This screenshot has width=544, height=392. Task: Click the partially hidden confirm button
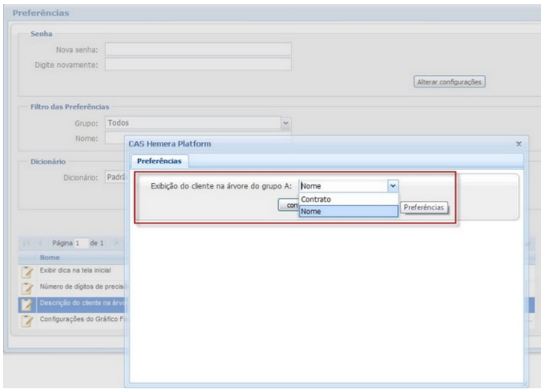(289, 206)
